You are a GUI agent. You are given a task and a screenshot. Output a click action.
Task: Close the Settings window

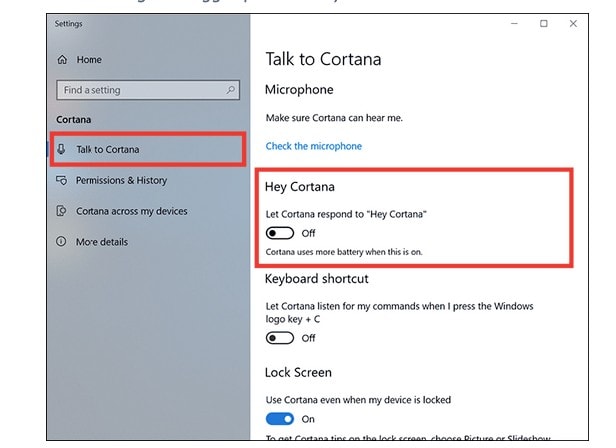[x=573, y=24]
